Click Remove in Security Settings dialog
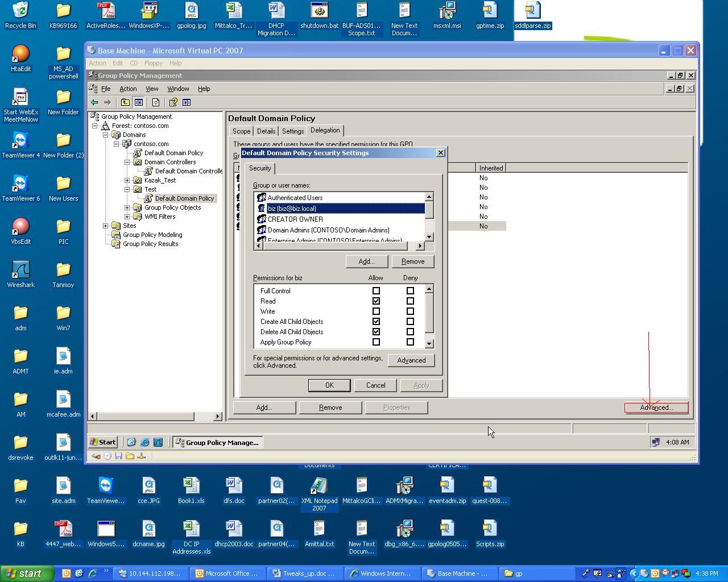 (413, 261)
